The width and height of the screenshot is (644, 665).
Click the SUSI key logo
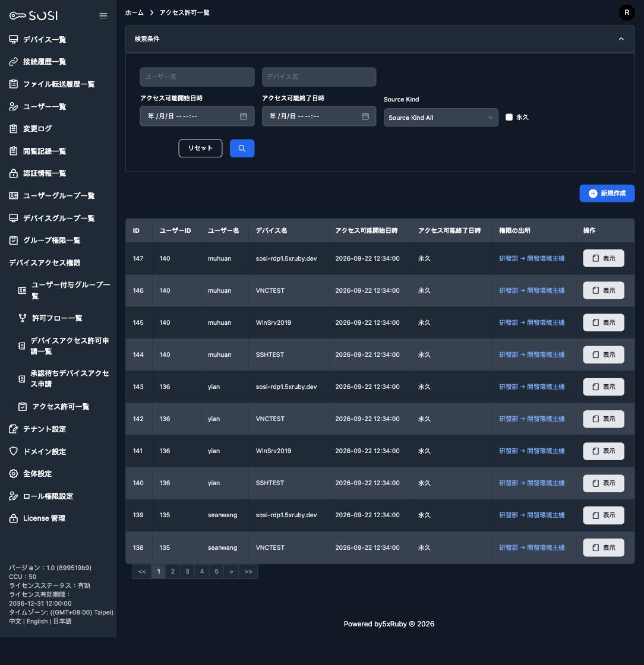(x=33, y=15)
